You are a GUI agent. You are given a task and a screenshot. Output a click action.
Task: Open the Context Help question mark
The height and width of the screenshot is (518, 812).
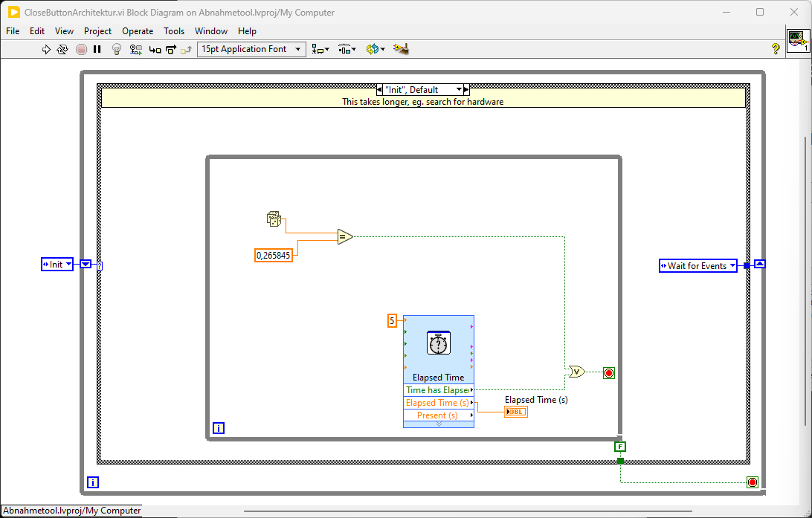[x=776, y=49]
